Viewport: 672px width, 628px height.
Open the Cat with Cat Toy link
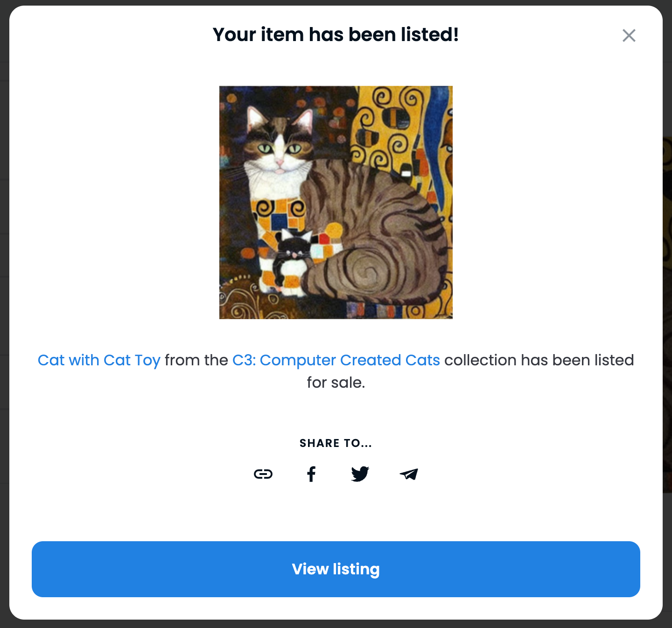(x=99, y=360)
